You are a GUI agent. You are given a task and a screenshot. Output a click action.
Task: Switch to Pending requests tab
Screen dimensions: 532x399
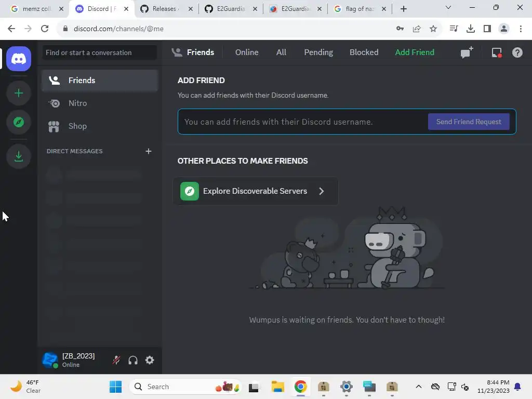click(318, 52)
